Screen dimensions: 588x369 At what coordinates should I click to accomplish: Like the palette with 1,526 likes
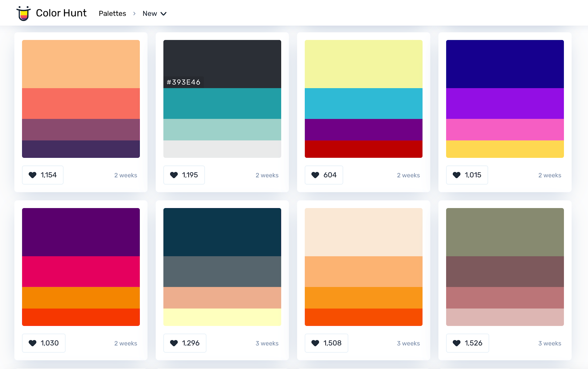tap(457, 343)
